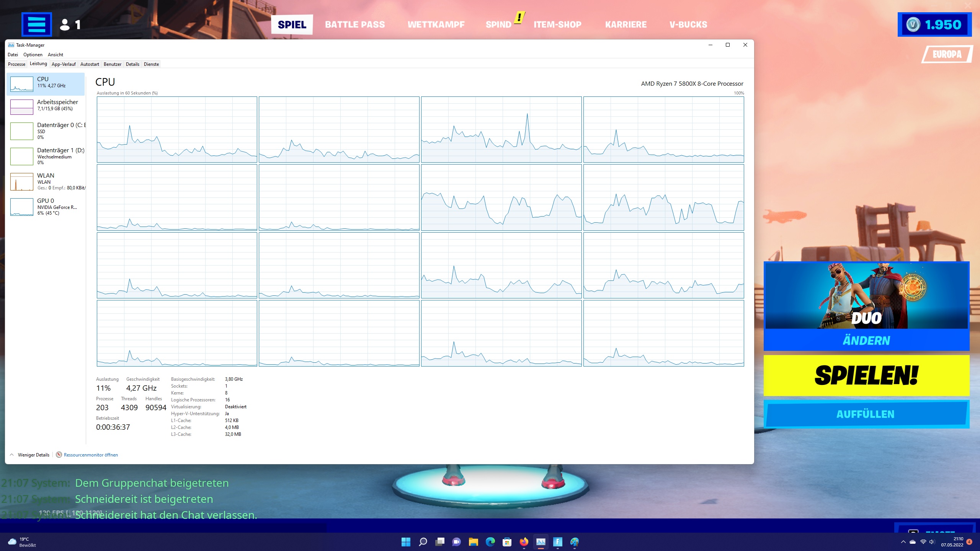Change game mode with ÄNDERN

pyautogui.click(x=866, y=341)
